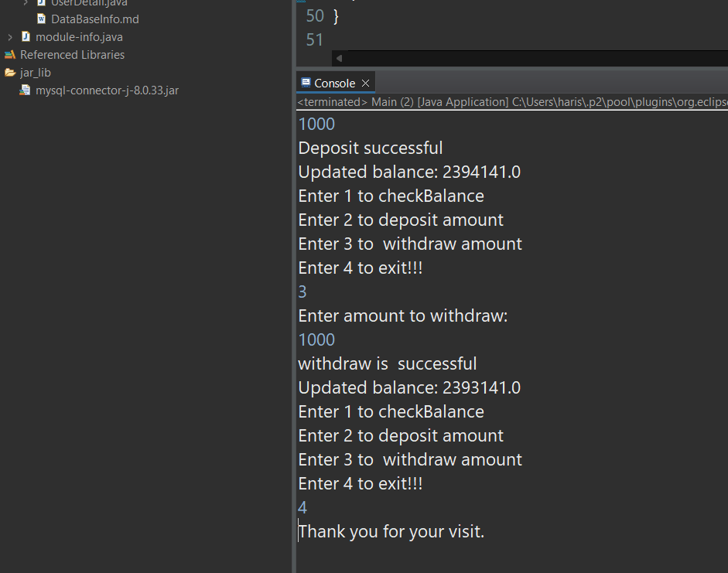Click the Referenced Libraries books icon
Image resolution: width=728 pixels, height=573 pixels.
point(10,55)
